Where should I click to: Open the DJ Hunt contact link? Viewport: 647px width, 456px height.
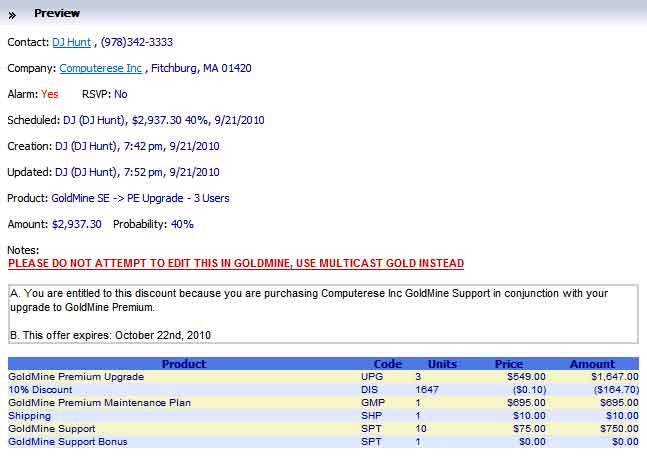point(71,42)
